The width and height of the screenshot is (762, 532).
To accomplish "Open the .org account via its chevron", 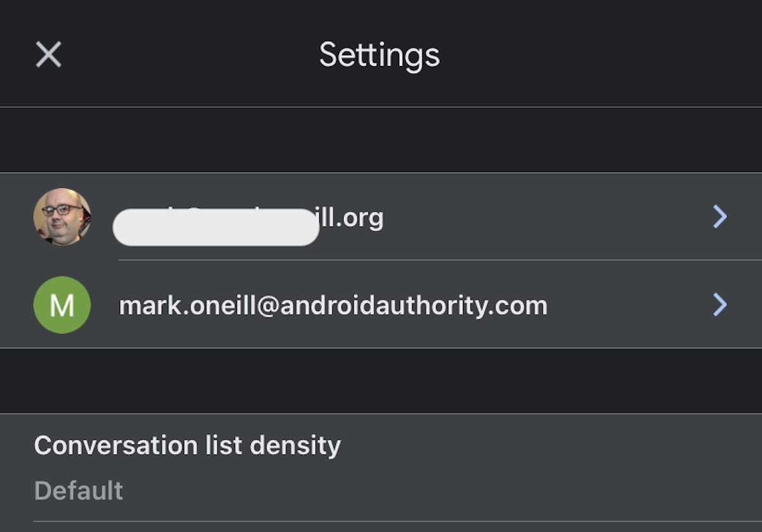I will coord(719,217).
